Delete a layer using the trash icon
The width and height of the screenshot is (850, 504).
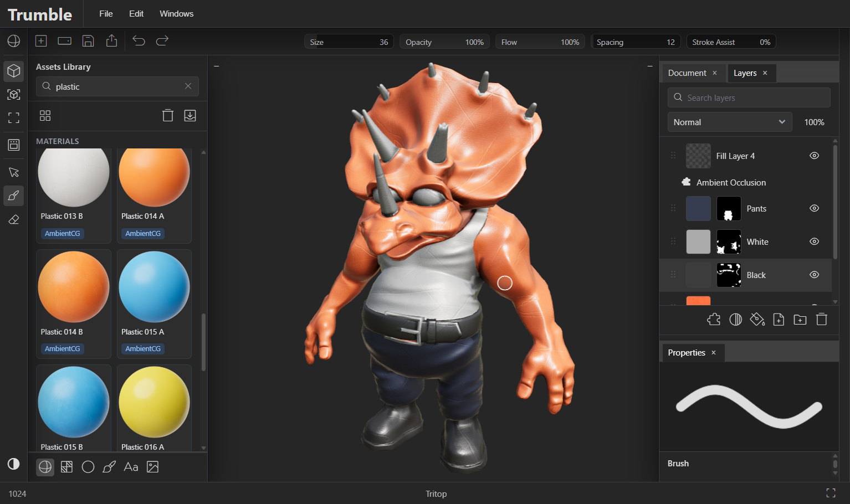tap(821, 319)
